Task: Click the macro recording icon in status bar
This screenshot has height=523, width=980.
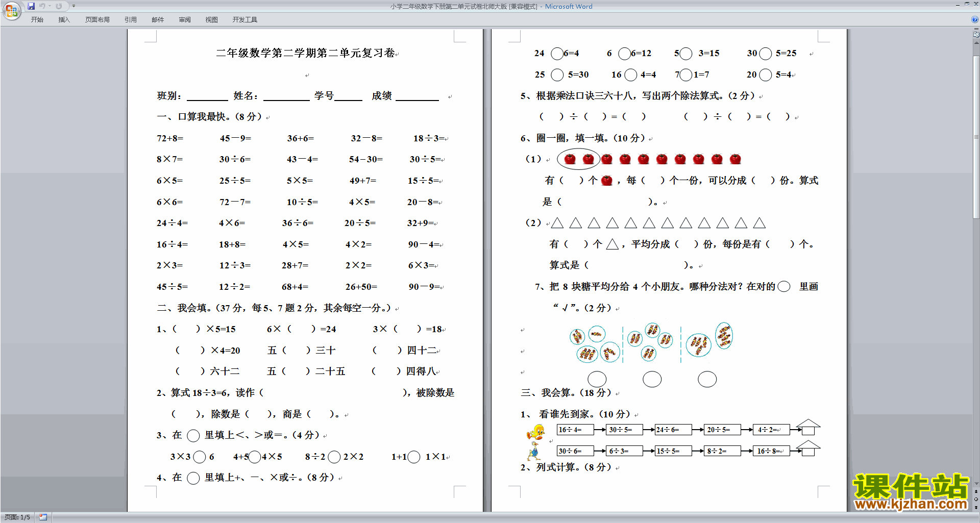Action: [x=43, y=517]
